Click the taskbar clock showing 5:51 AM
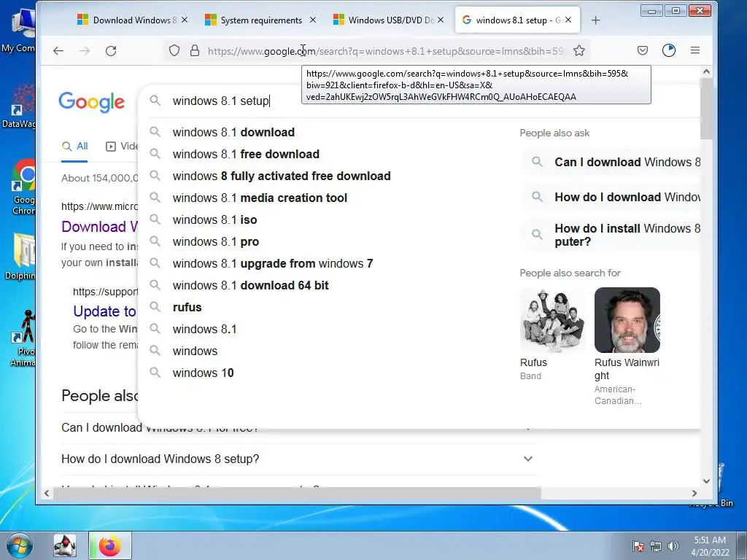The height and width of the screenshot is (560, 747). click(710, 546)
